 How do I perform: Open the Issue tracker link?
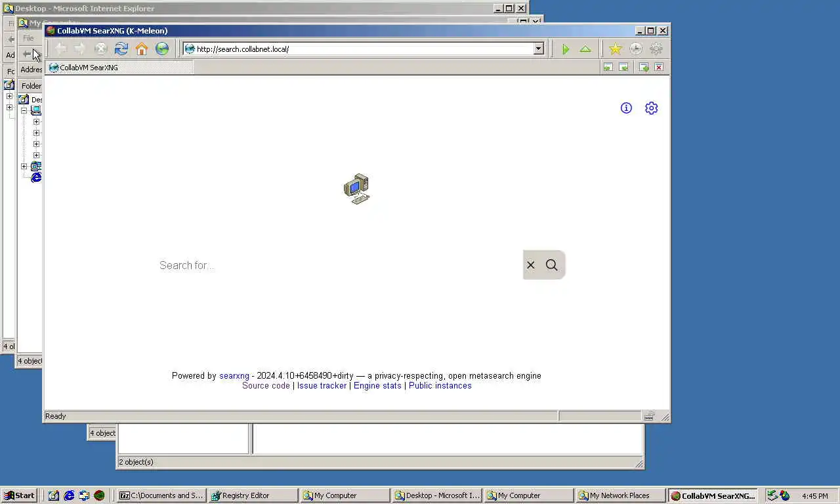click(322, 386)
